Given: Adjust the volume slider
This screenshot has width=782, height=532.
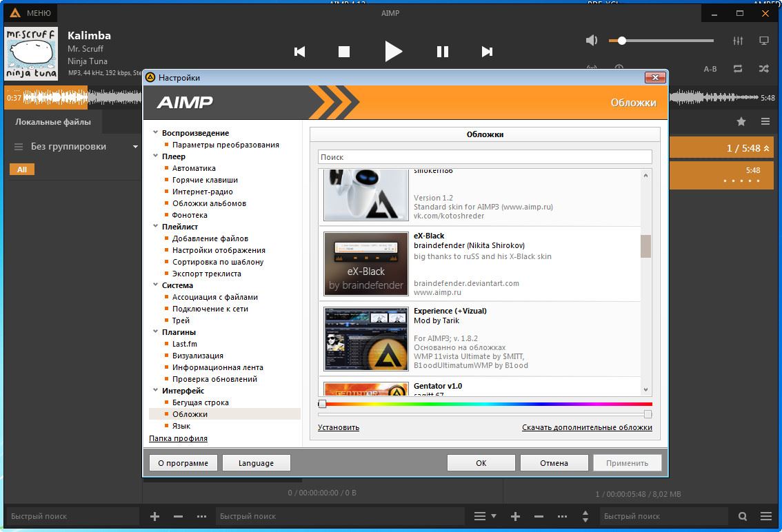Looking at the screenshot, I should click(x=661, y=41).
